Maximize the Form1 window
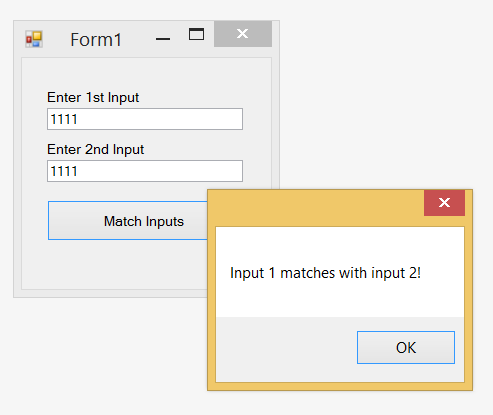493x415 pixels. [x=196, y=34]
